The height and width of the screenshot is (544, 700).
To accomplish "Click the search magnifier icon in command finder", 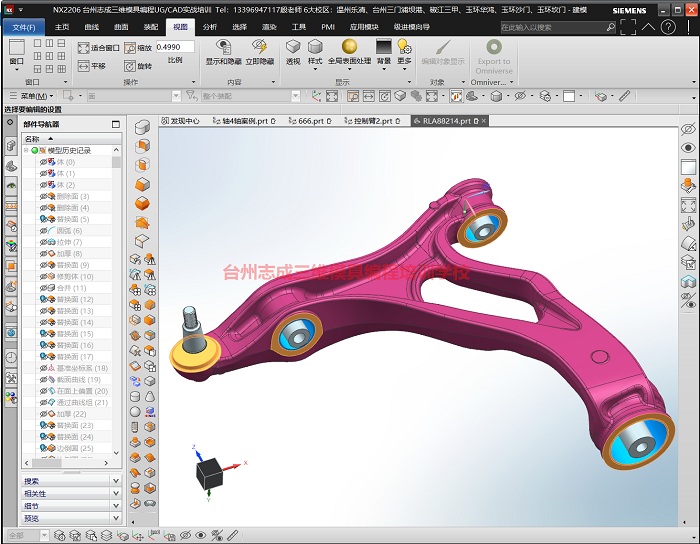I will point(611,27).
